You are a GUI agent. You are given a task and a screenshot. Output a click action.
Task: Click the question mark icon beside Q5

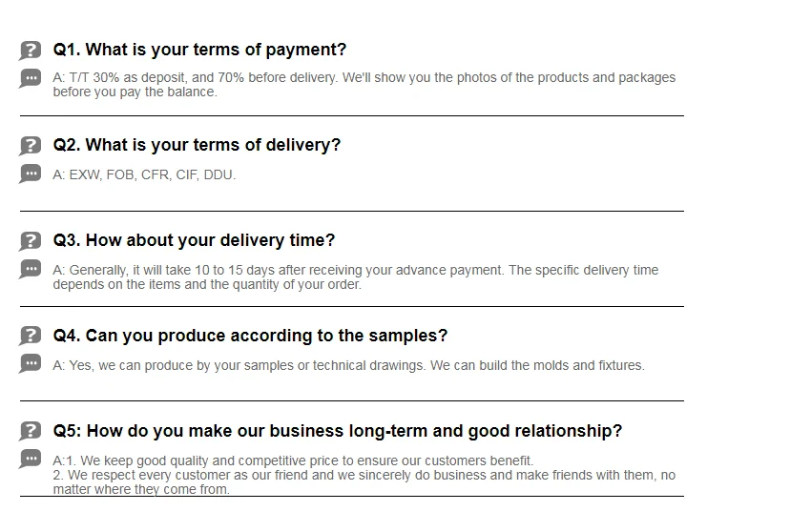[30, 431]
